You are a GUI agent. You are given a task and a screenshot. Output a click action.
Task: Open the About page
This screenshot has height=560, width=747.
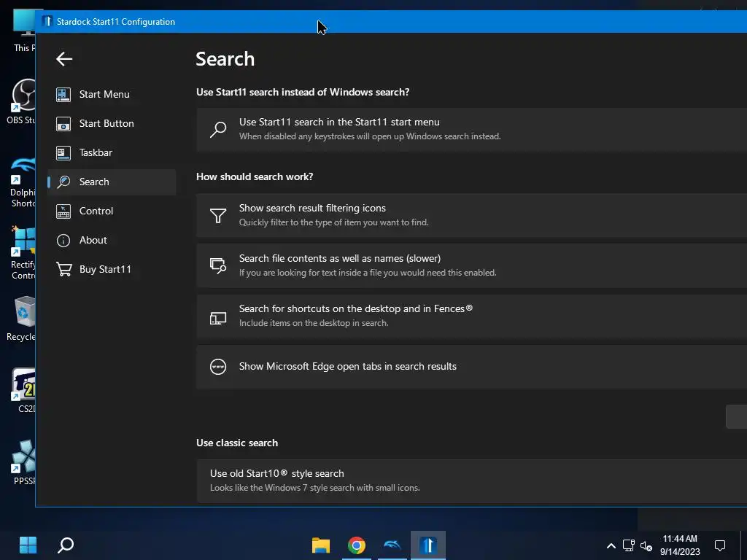coord(112,240)
